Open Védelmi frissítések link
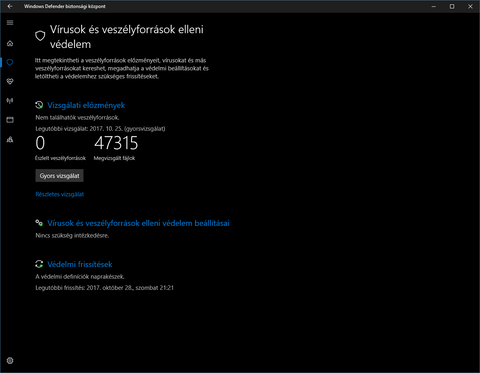 pyautogui.click(x=80, y=264)
